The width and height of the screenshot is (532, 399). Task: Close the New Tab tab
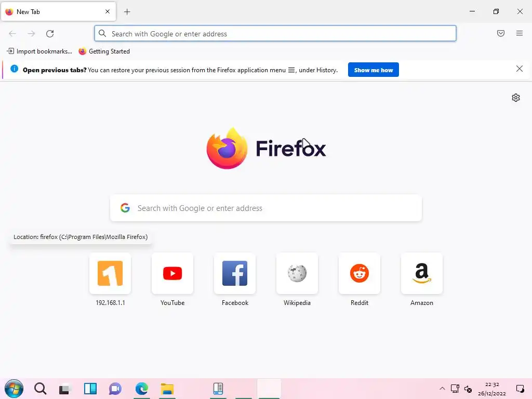tap(108, 11)
